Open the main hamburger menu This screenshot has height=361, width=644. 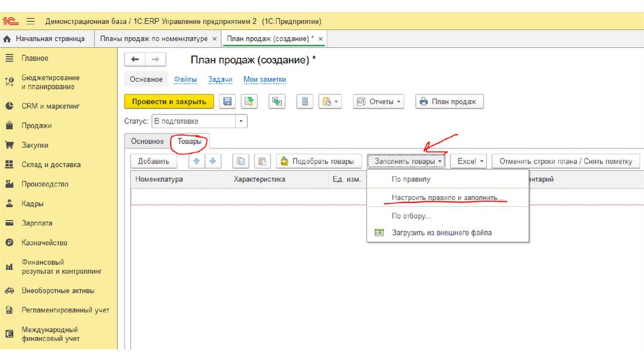tap(31, 21)
